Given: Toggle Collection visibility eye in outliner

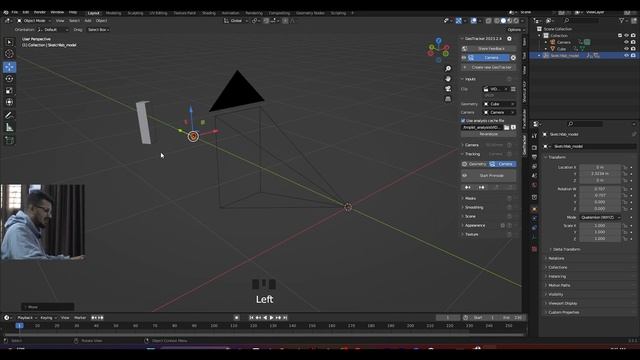Looking at the screenshot, I should pyautogui.click(x=626, y=36).
